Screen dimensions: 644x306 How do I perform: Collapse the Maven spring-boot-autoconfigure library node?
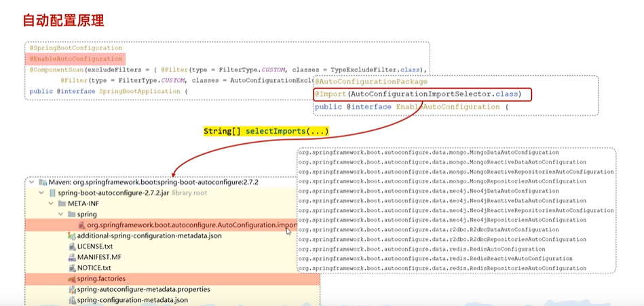point(32,182)
